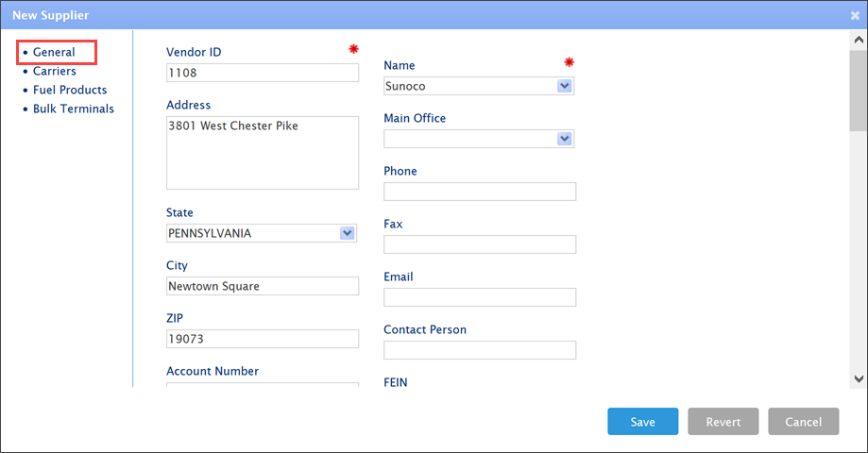The image size is (868, 453).
Task: Select the ZIP code field
Action: [x=263, y=339]
